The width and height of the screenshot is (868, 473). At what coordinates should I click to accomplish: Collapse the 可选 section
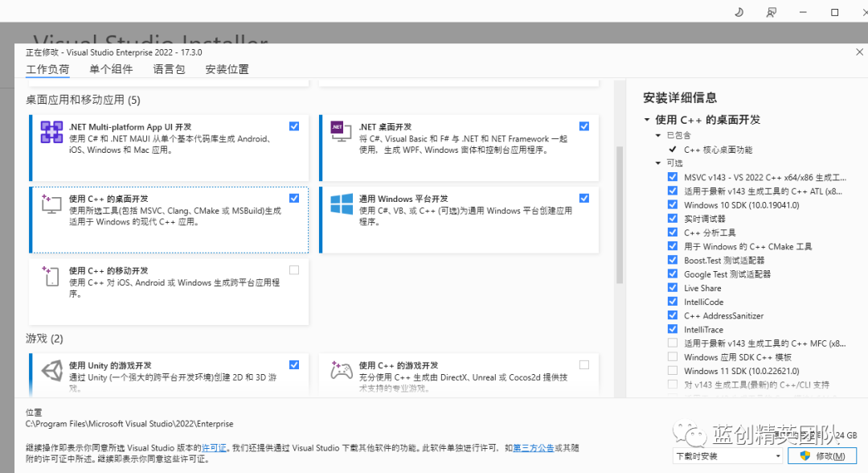click(658, 162)
